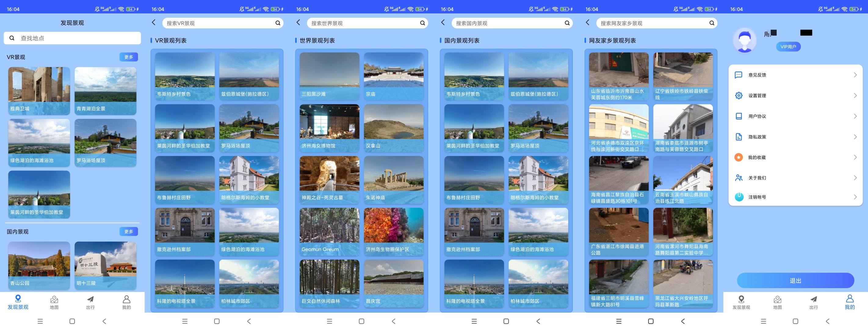Select 我的 tab on first screen

pyautogui.click(x=126, y=302)
